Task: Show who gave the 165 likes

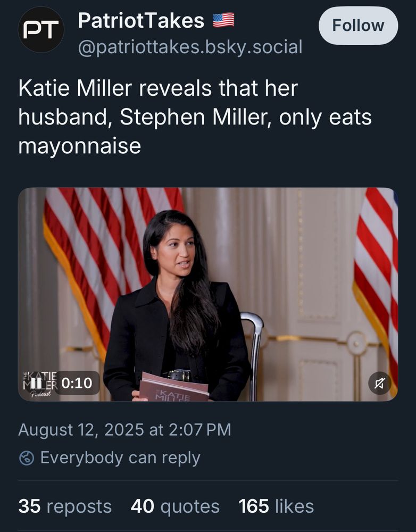Action: [x=276, y=506]
